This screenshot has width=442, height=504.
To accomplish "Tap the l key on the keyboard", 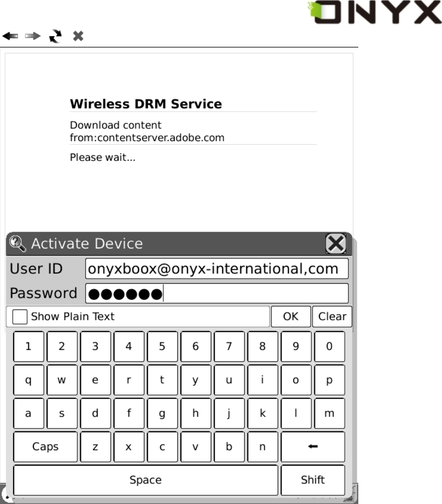I will tap(296, 414).
